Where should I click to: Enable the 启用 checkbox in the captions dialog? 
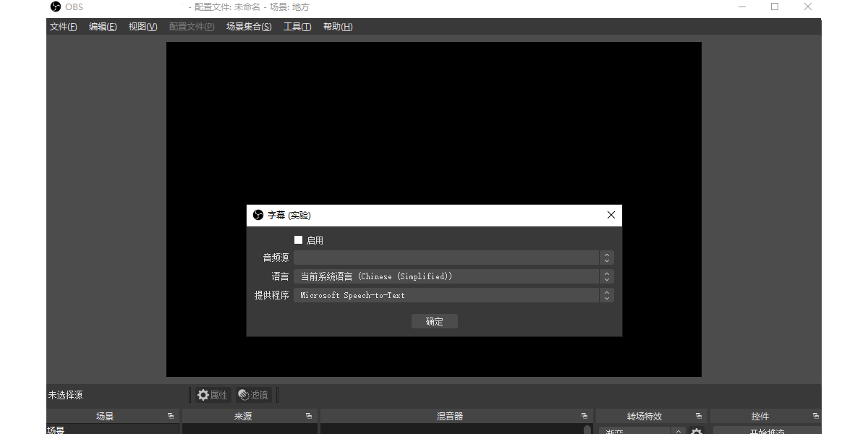298,239
